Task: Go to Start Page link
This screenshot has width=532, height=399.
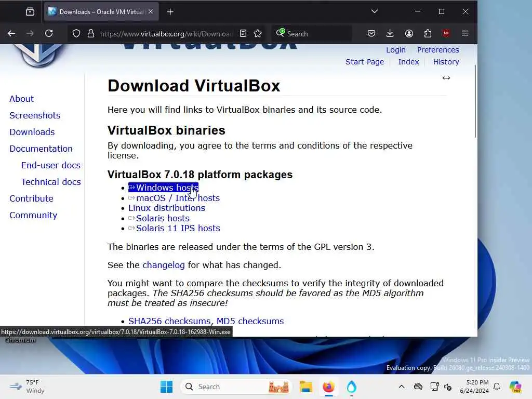Action: click(x=365, y=62)
